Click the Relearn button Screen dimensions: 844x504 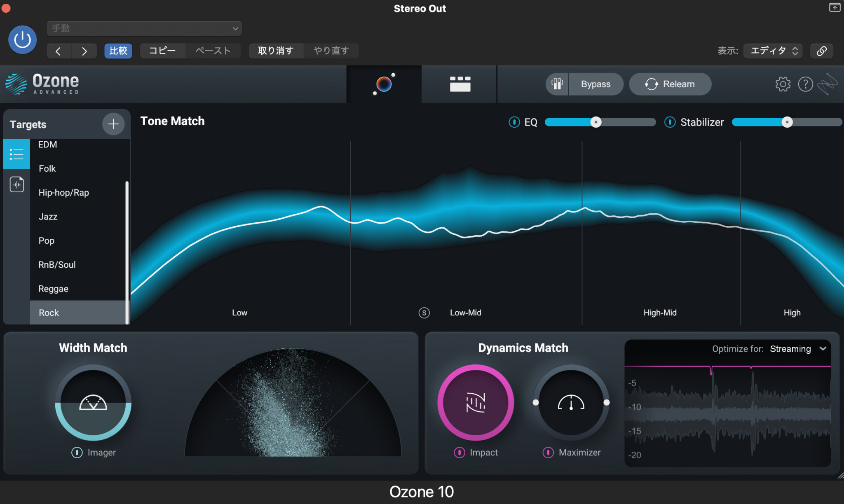tap(669, 84)
